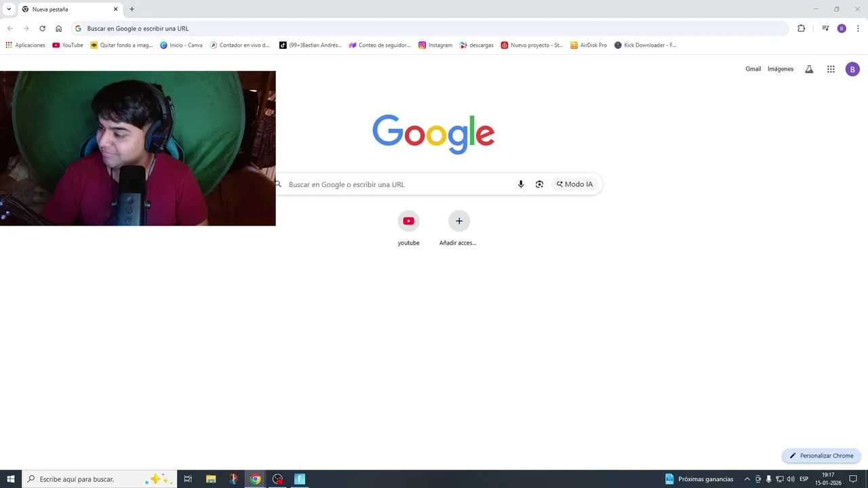Go to the Chrome home page button

(x=59, y=28)
